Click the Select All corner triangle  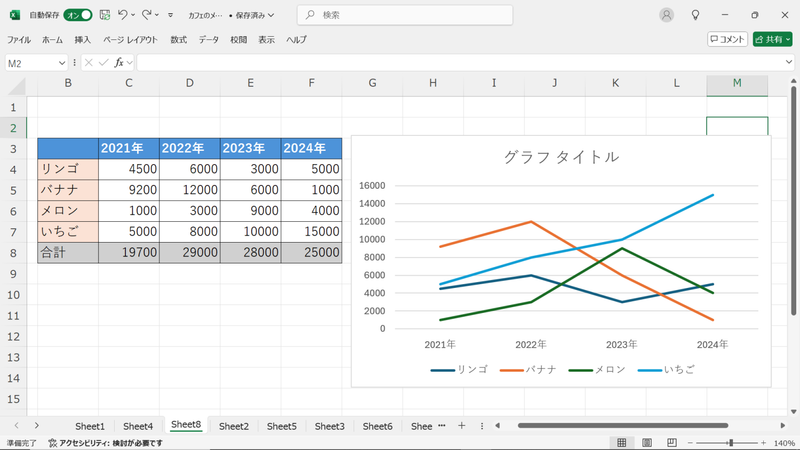point(16,86)
